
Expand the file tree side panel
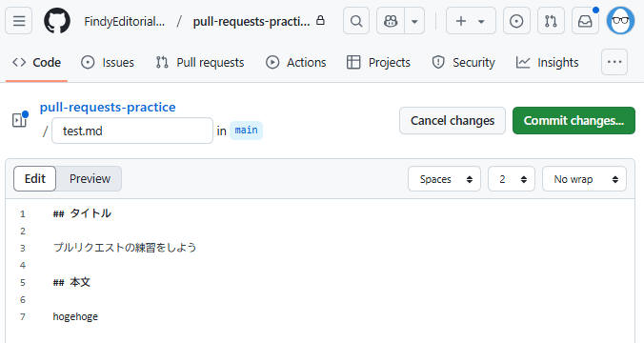pyautogui.click(x=19, y=120)
